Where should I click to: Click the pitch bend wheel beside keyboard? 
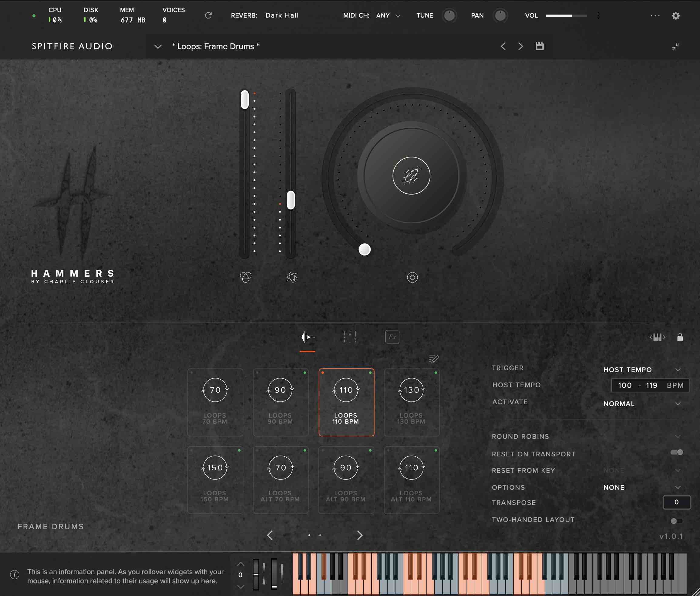[256, 574]
